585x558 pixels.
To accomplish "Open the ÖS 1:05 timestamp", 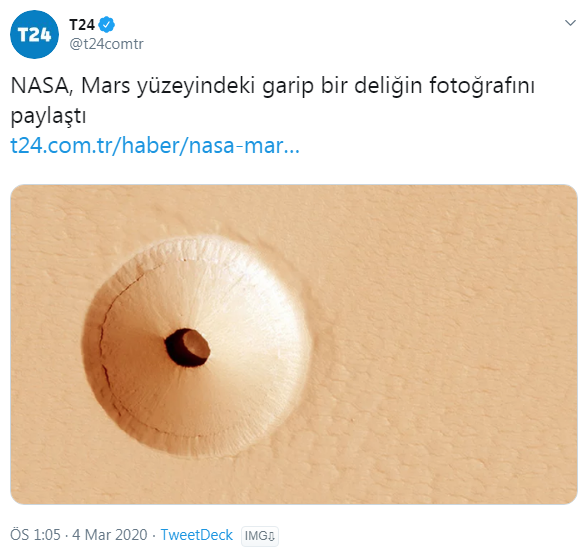I will [35, 535].
